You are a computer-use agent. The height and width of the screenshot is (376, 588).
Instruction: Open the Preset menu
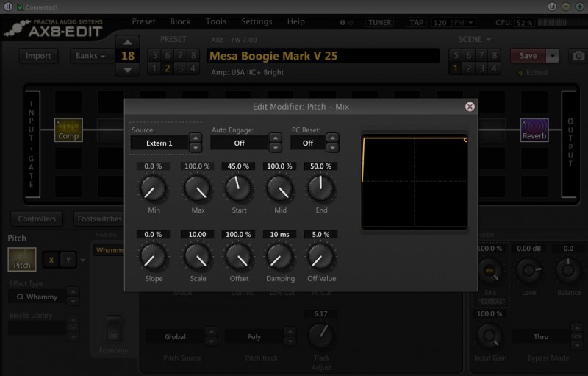click(x=143, y=22)
